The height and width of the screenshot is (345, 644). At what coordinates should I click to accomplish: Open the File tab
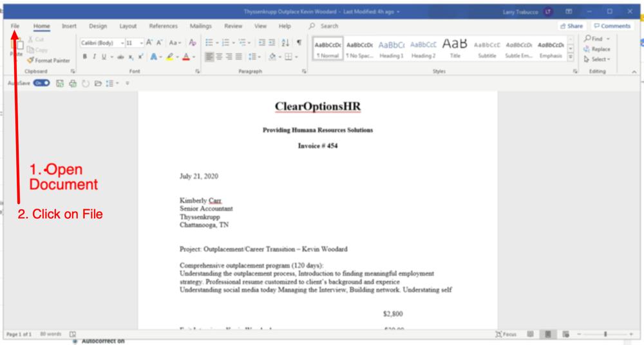(15, 26)
